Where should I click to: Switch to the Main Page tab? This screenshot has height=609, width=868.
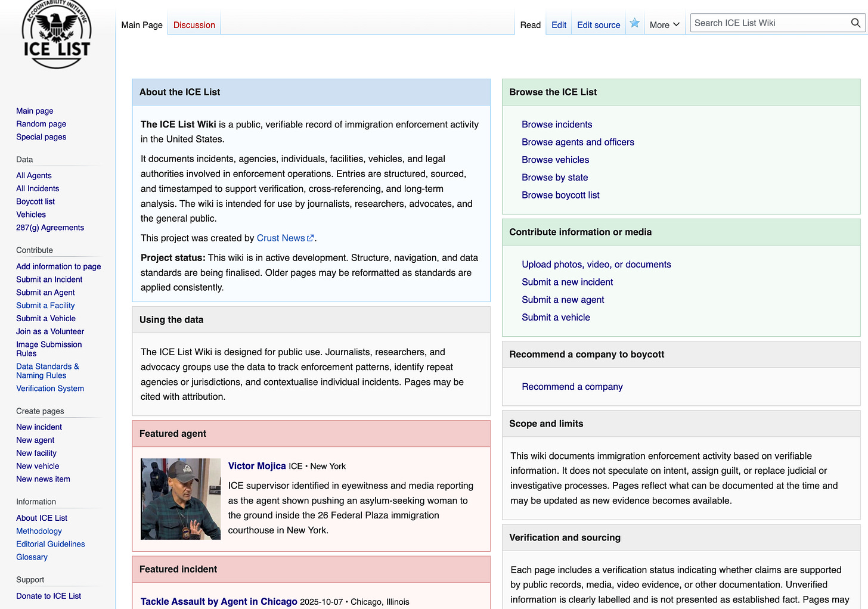click(x=142, y=25)
